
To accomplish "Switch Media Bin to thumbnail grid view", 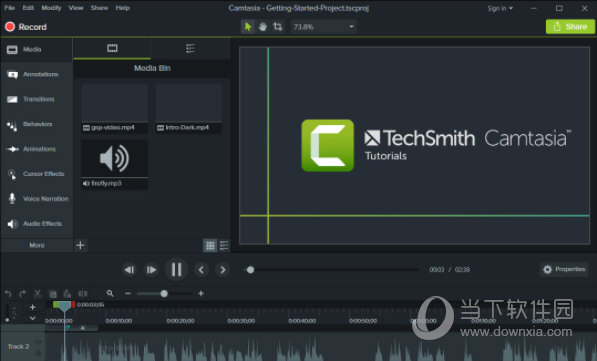I will coord(210,246).
